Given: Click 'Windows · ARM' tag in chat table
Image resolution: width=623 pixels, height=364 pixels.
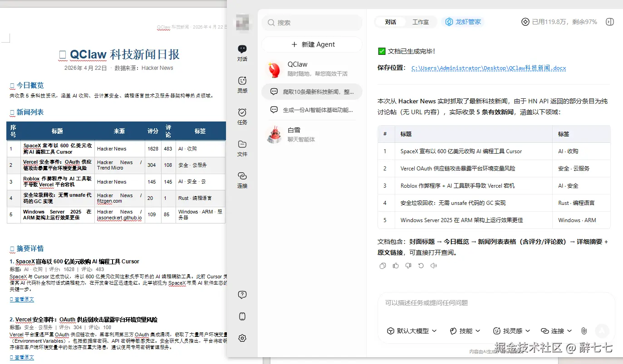Looking at the screenshot, I should click(x=577, y=220).
